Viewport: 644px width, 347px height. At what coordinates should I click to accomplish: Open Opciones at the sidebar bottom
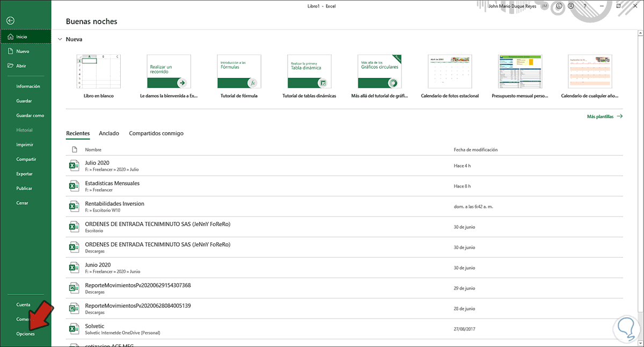26,334
